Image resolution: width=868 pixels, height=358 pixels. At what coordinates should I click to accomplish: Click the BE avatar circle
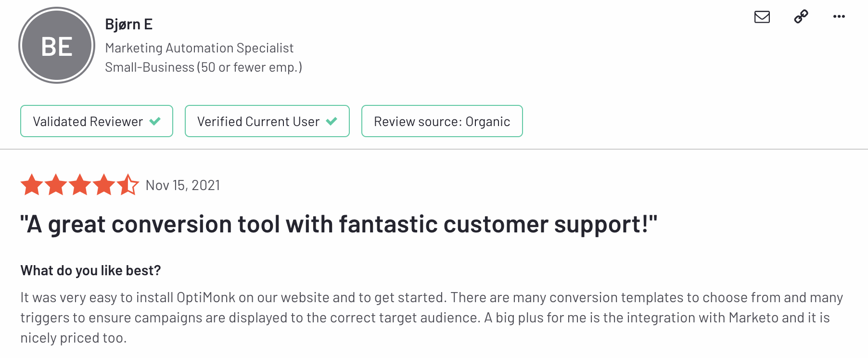pyautogui.click(x=57, y=46)
